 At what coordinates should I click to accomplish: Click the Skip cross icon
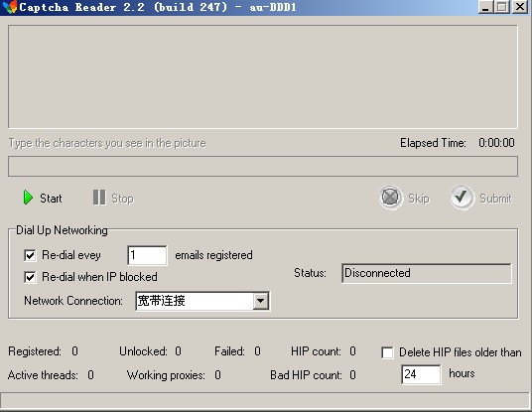(390, 198)
